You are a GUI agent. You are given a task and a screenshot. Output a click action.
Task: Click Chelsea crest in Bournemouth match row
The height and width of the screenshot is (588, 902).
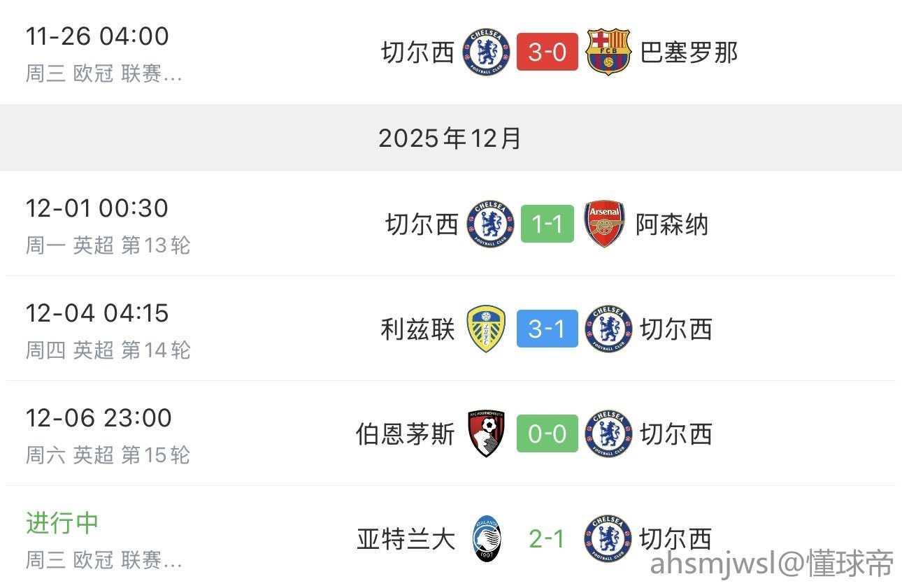(x=608, y=433)
